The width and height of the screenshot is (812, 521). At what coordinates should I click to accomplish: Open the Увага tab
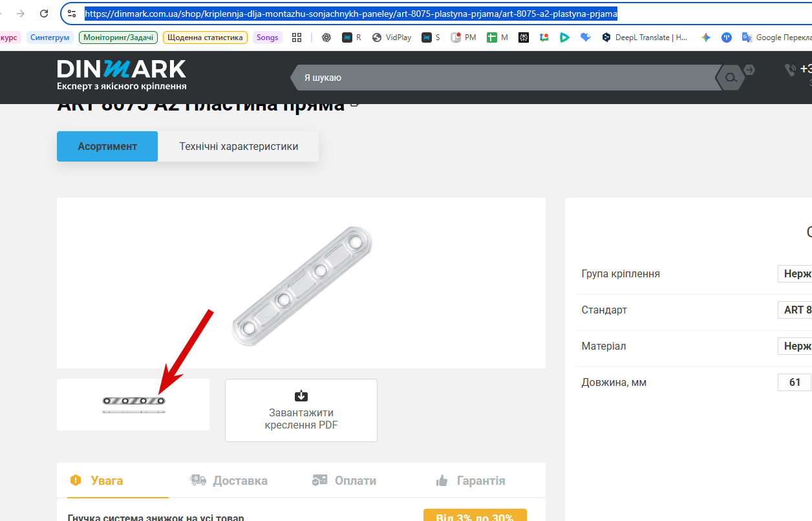[x=96, y=480]
